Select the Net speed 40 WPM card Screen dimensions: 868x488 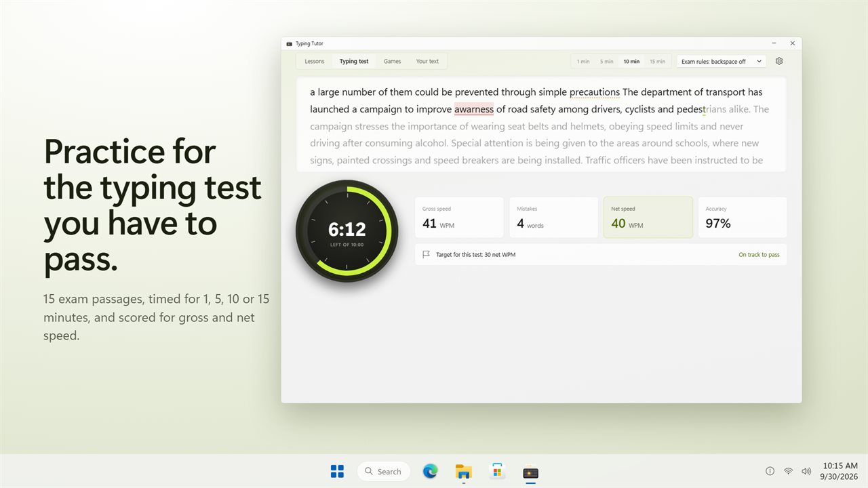[x=648, y=218]
